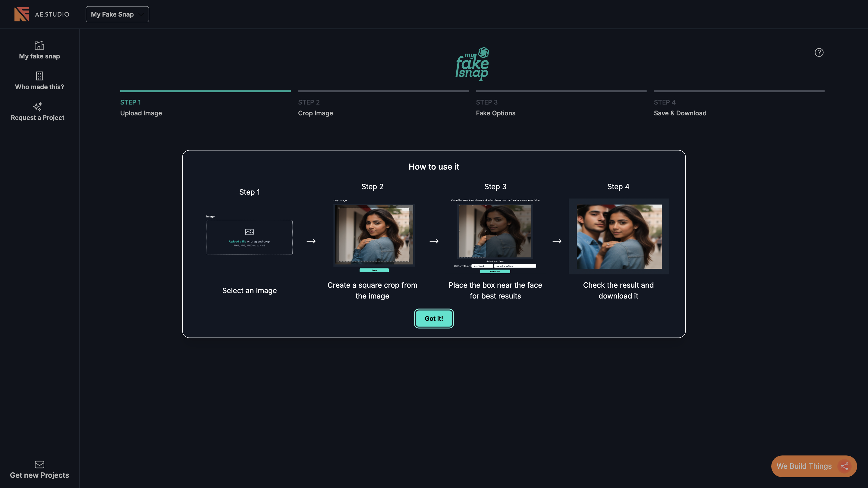Open the My Fake Snap dropdown
Screen dimensions: 868x488
[117, 14]
